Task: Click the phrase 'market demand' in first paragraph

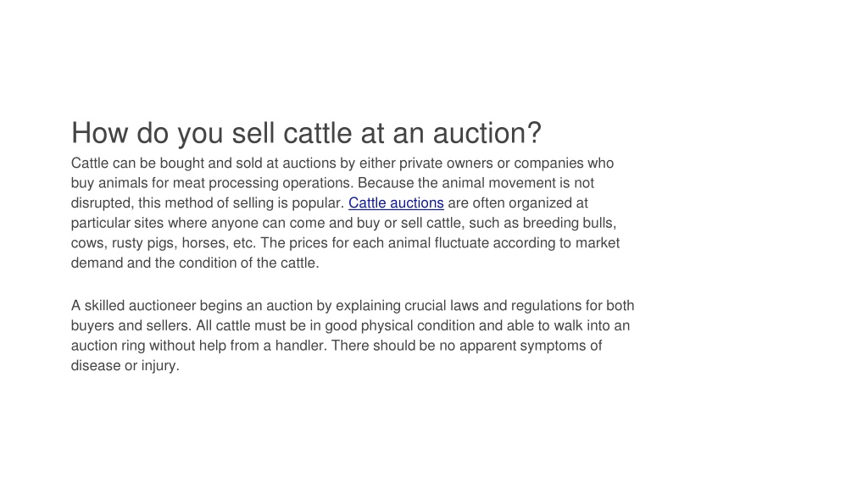Action: pos(598,243)
